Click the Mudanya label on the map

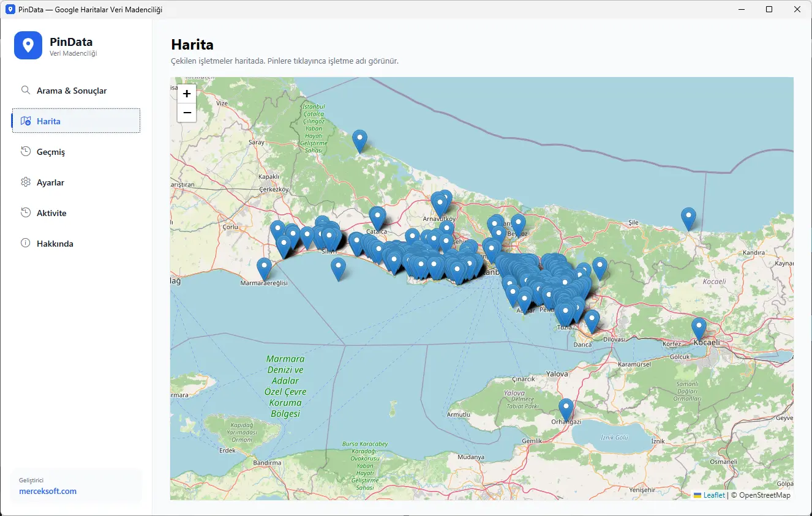point(470,457)
